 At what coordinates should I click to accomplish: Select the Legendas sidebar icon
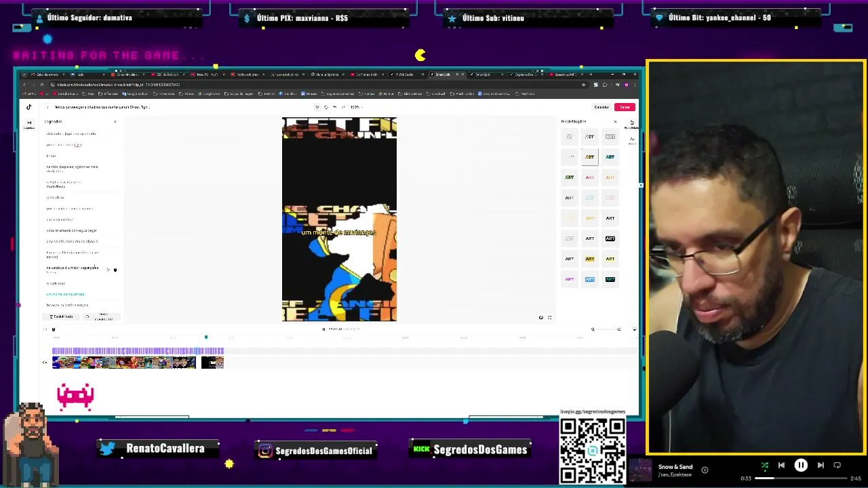[x=28, y=124]
